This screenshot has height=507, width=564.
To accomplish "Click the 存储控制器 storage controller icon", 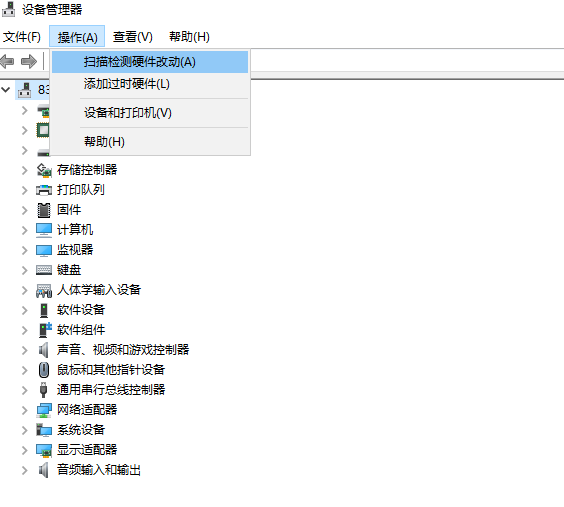I will (44, 170).
